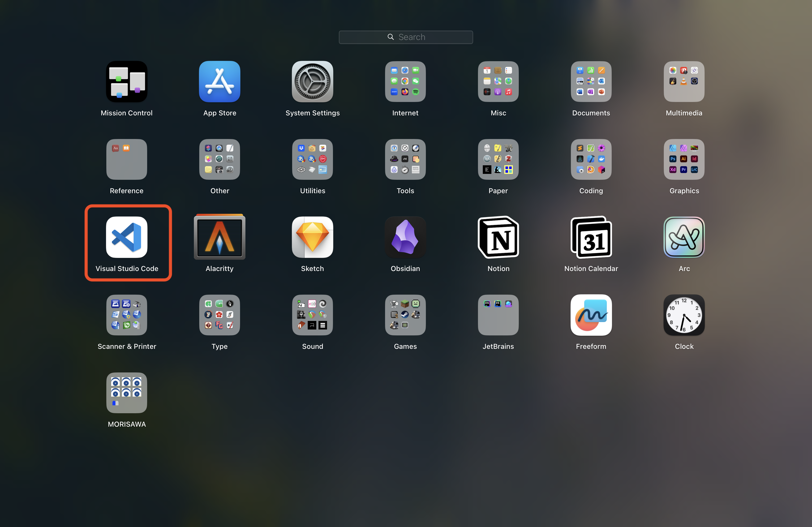Open the Utilities folder
The image size is (812, 527).
[x=313, y=159]
